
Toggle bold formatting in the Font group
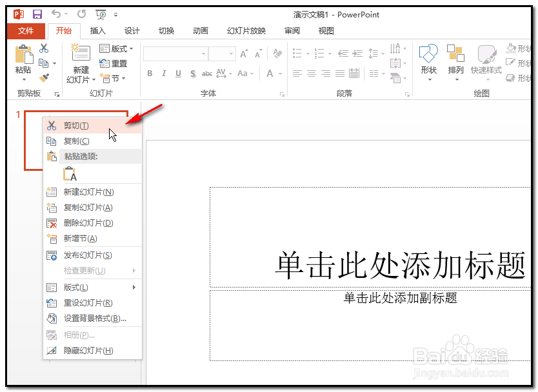tap(149, 73)
